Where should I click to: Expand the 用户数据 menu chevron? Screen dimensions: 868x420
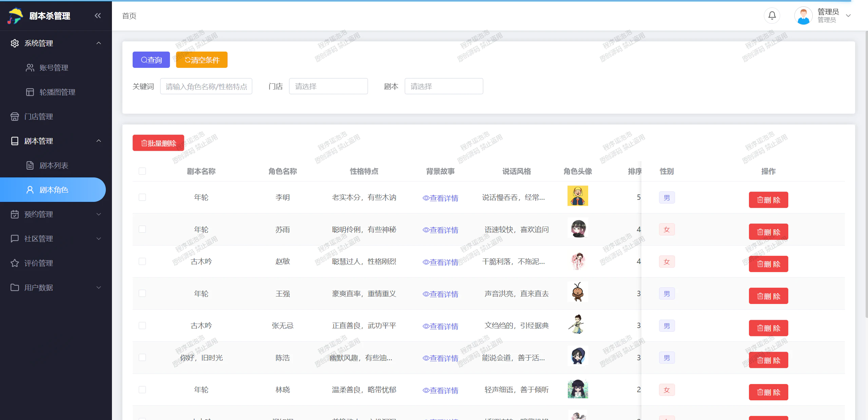(x=99, y=287)
